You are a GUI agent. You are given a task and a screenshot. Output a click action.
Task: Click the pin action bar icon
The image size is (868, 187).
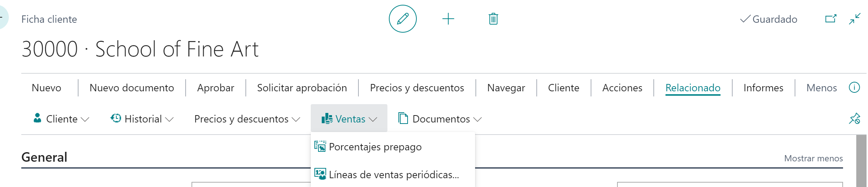854,119
